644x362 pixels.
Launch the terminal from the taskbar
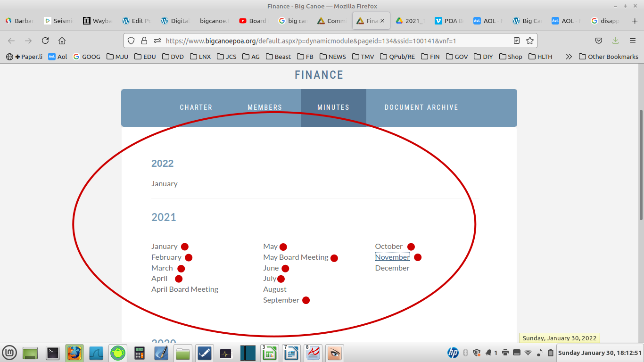53,353
